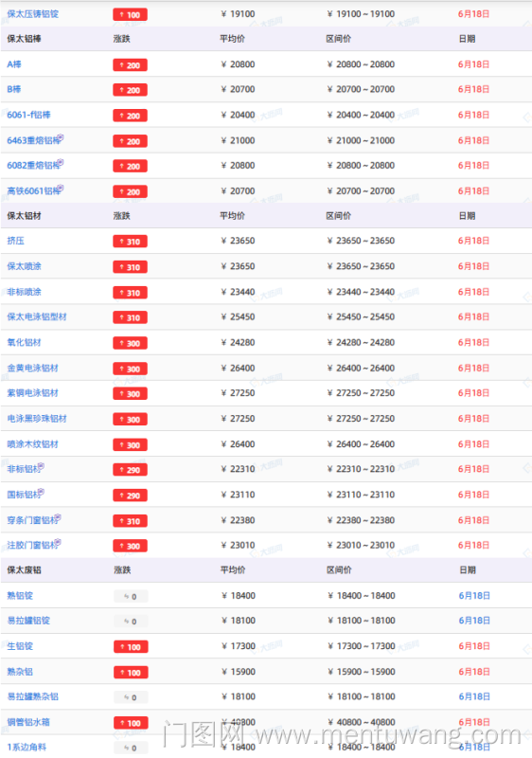
Task: Click the 6月18日 date for 生铝锭
Action: click(x=474, y=646)
